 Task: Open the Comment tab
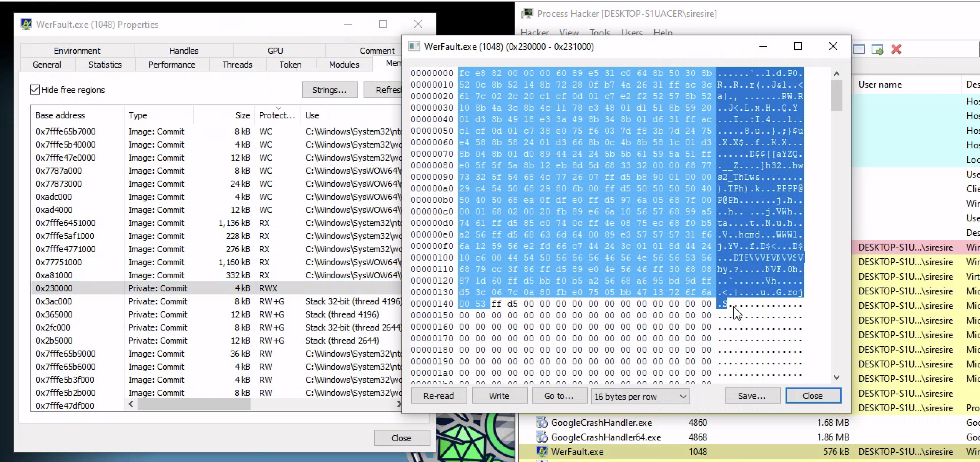[377, 51]
